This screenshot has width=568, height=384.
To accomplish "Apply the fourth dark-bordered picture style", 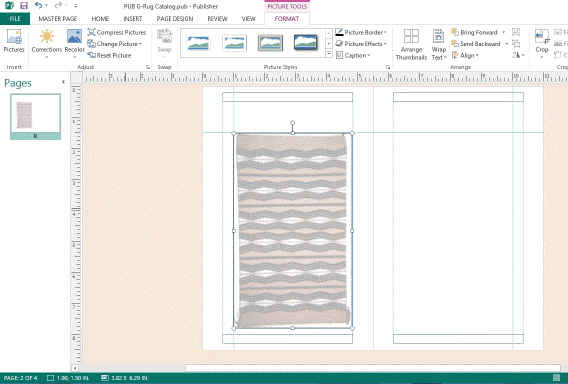I will [306, 42].
